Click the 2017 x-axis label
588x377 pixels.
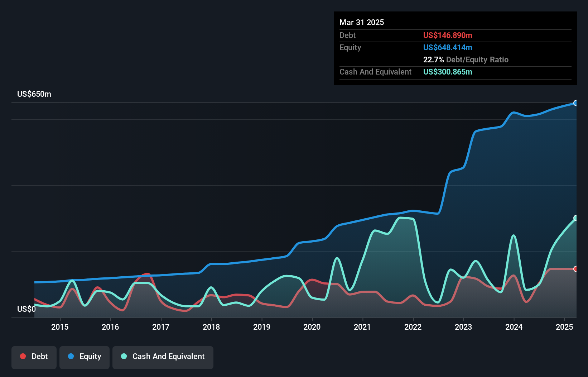coord(161,327)
